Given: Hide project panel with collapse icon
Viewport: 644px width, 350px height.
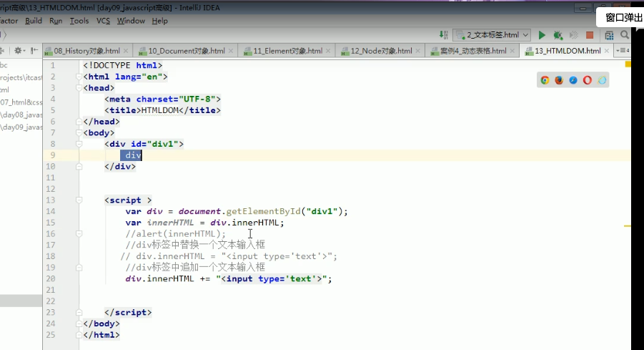Looking at the screenshot, I should 34,51.
